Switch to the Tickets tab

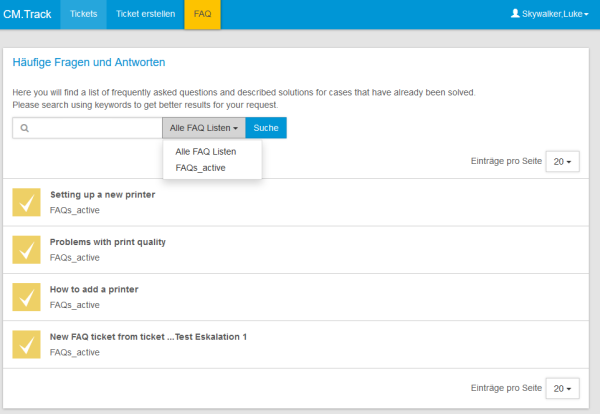click(83, 14)
